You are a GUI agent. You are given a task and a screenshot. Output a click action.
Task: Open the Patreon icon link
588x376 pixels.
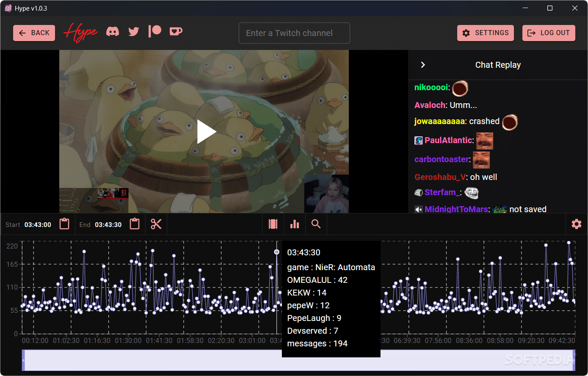click(155, 31)
